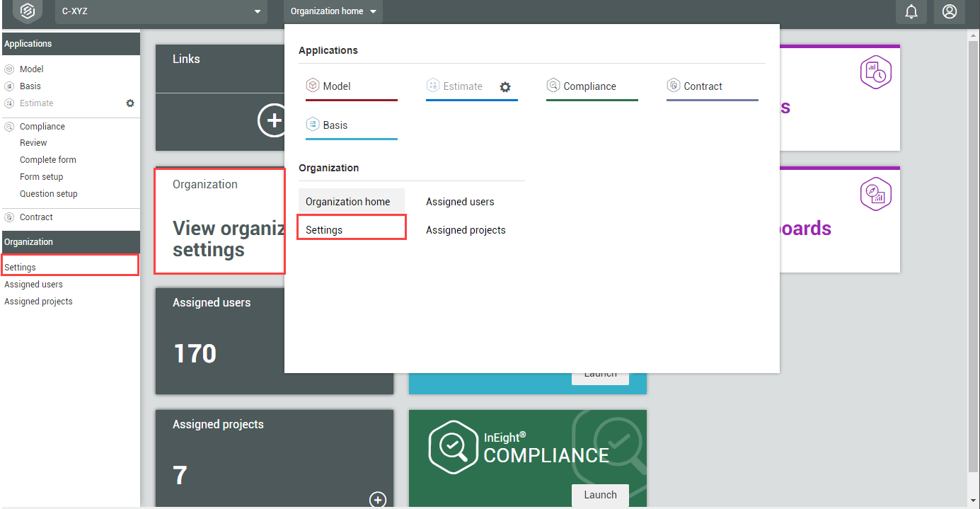Choose Assigned users in the dropdown menu
Screen dimensions: 980x509
pyautogui.click(x=460, y=202)
